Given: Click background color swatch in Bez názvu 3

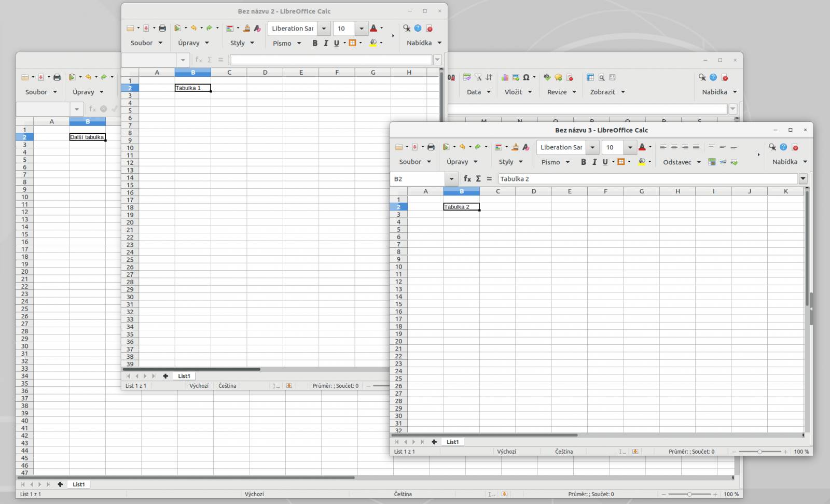Looking at the screenshot, I should click(x=642, y=162).
